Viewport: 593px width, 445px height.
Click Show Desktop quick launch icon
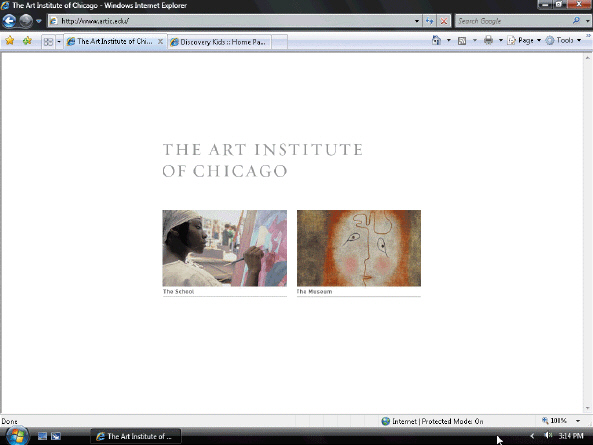click(42, 436)
